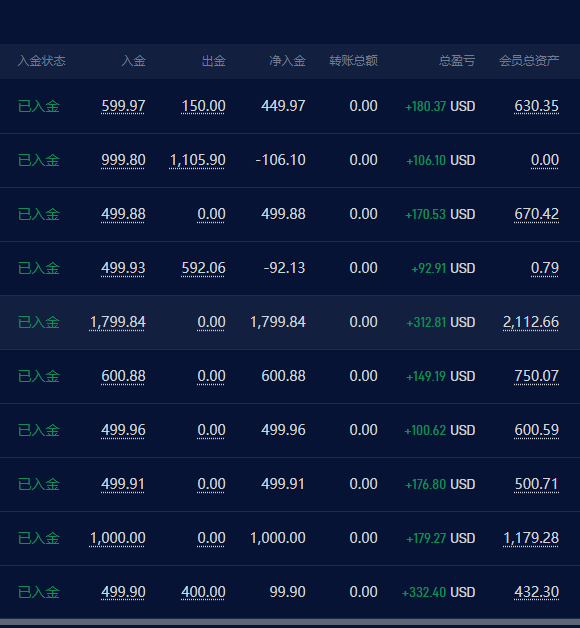Screen dimensions: 580x628
Task: Open member assets value 432.30
Action: tap(536, 592)
